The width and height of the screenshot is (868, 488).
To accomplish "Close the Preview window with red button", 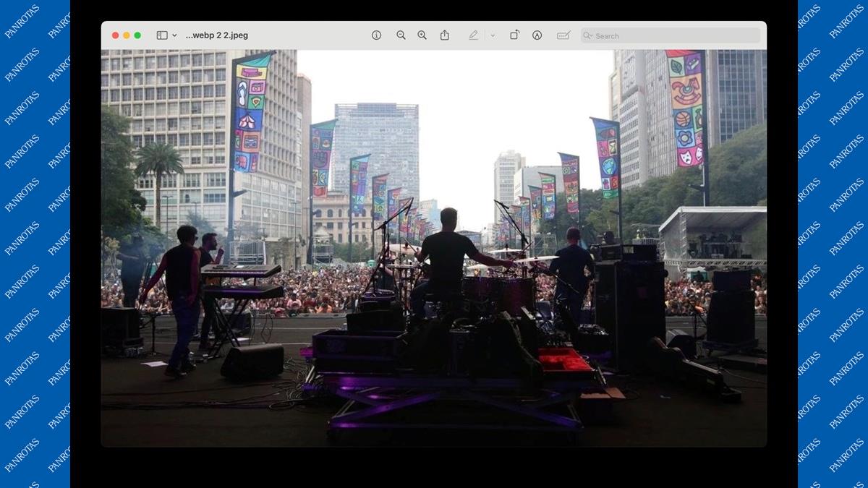I will (x=115, y=35).
